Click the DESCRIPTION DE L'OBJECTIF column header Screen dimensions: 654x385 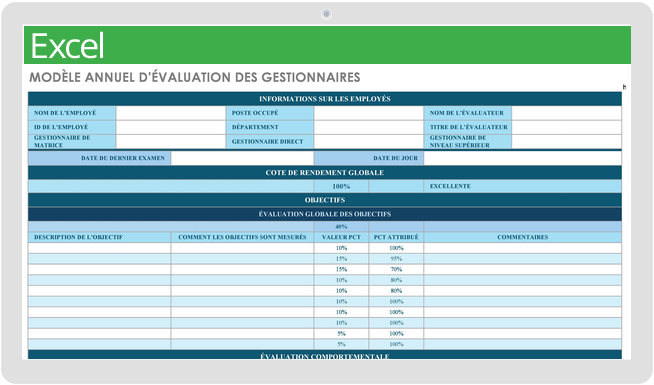99,237
